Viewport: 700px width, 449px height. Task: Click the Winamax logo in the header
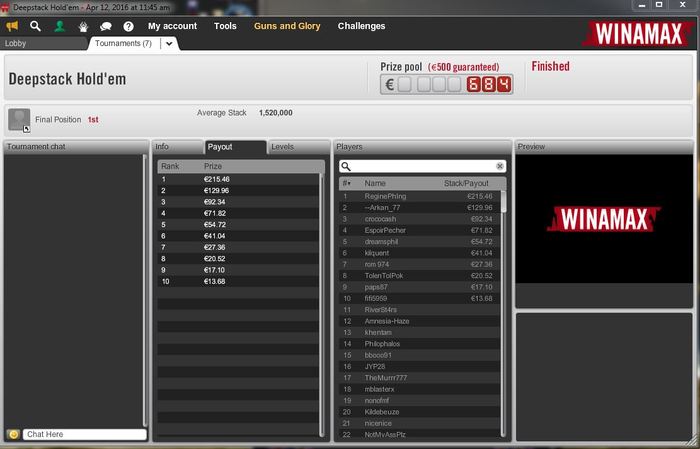pos(638,34)
